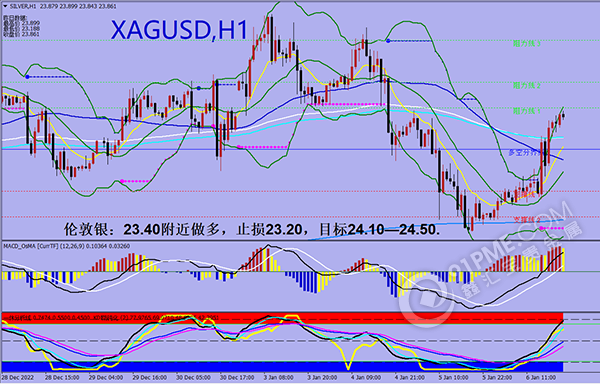This screenshot has width=600, height=384.
Task: Select the 阻力线 1 resistance label
Action: point(527,111)
